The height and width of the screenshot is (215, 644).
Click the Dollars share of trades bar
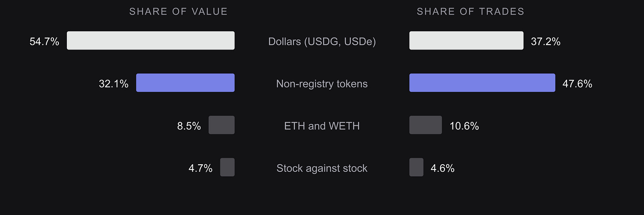(x=467, y=41)
